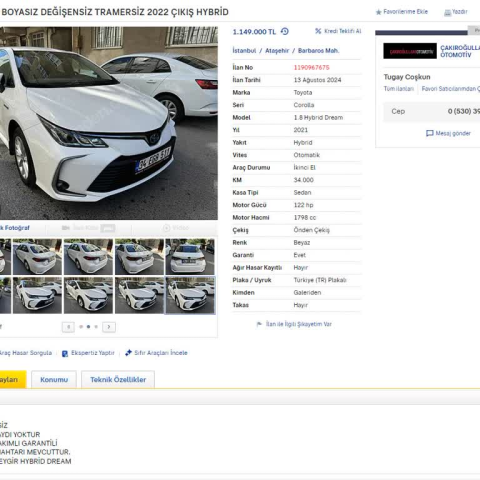This screenshot has width=480, height=480.
Task: Click the Çekiş value Önden Çekiş
Action: 312,230
